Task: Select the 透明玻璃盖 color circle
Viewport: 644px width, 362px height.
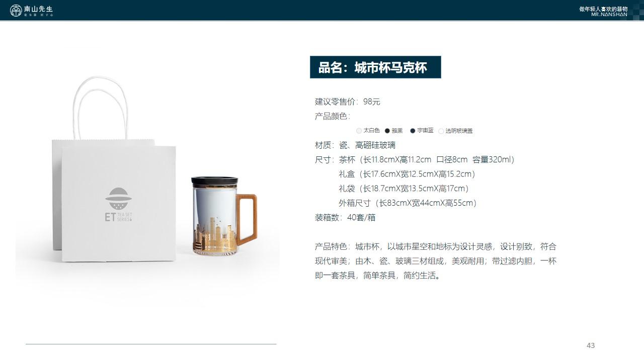Action: click(441, 131)
